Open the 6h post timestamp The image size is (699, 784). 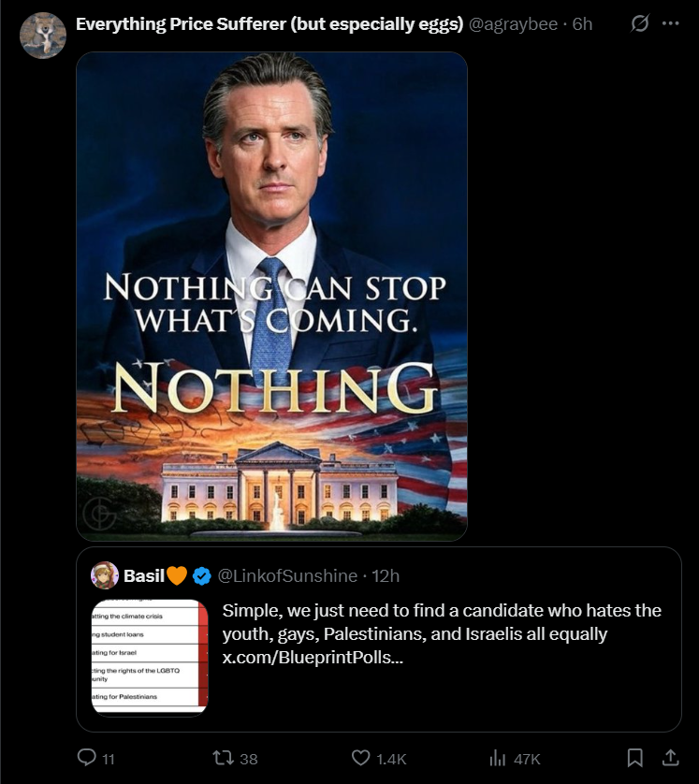click(582, 24)
